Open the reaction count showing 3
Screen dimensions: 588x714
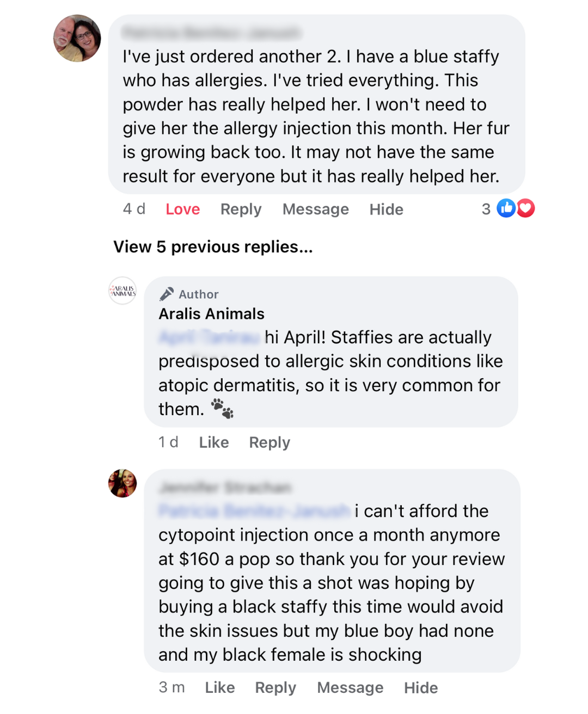(486, 210)
